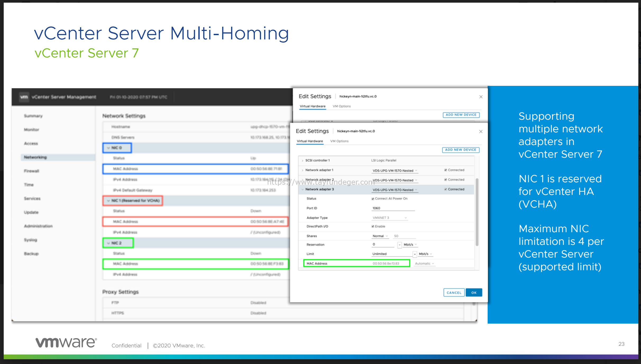Open the Shares Normal dropdown
This screenshot has width=641, height=364.
click(x=380, y=236)
